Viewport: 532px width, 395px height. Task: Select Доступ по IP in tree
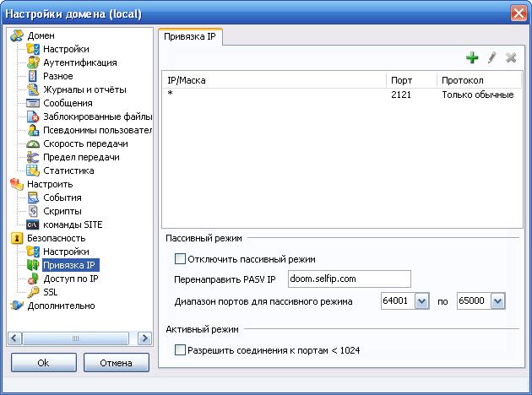click(70, 279)
